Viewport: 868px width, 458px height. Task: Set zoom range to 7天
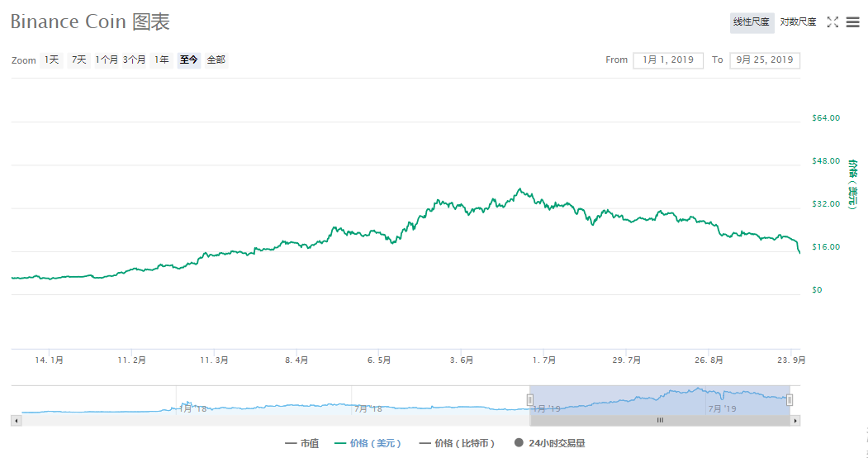click(x=79, y=60)
